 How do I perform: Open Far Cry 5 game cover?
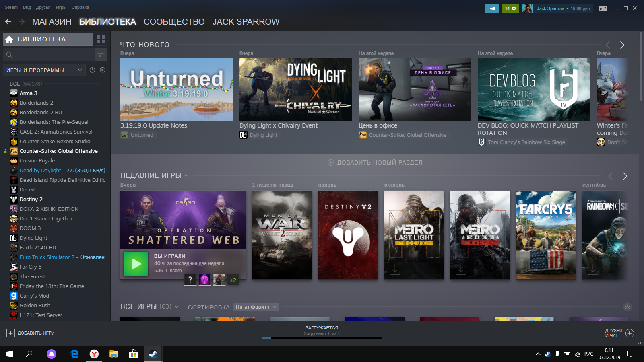click(x=546, y=235)
